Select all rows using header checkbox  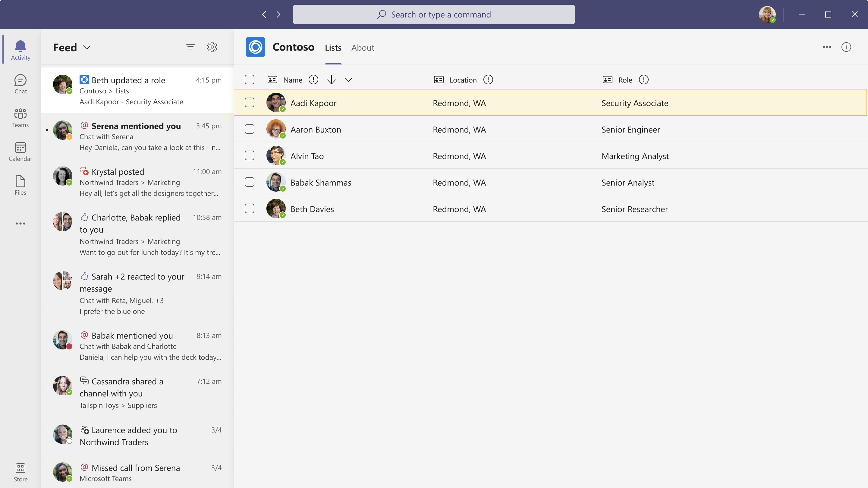point(249,79)
